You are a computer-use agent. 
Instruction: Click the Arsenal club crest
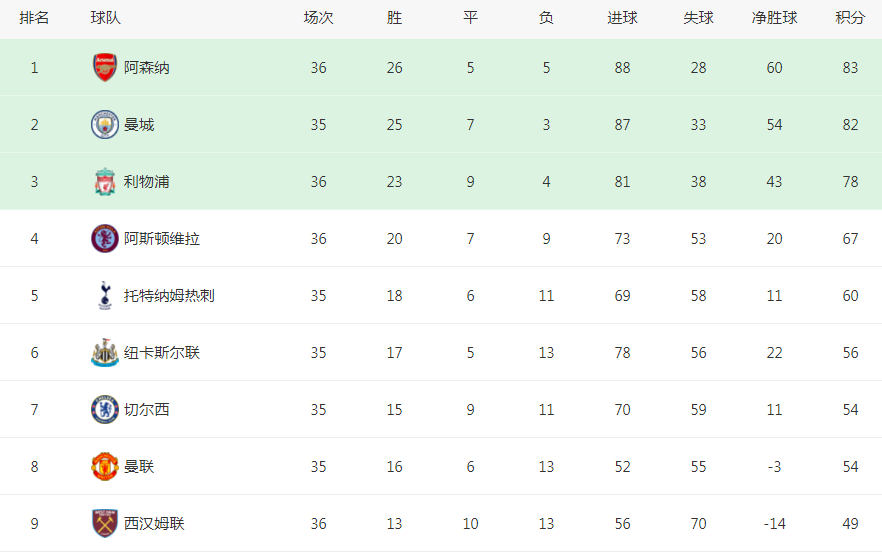point(105,68)
